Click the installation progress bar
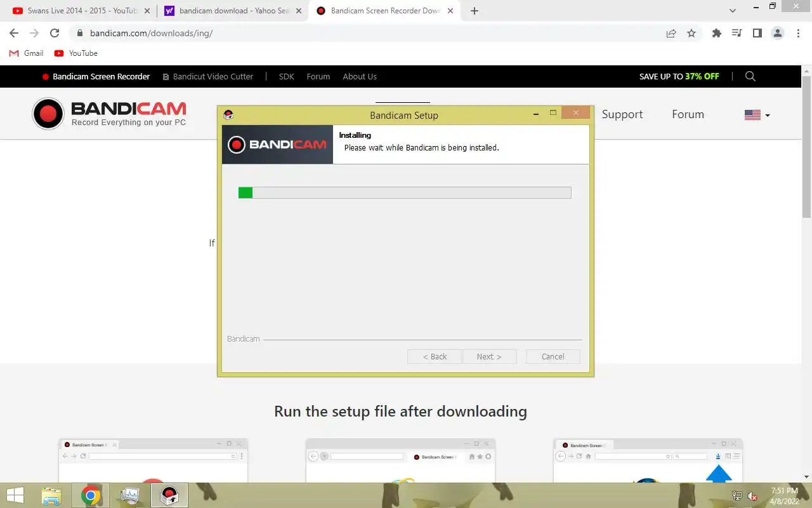The width and height of the screenshot is (812, 508). coord(405,192)
